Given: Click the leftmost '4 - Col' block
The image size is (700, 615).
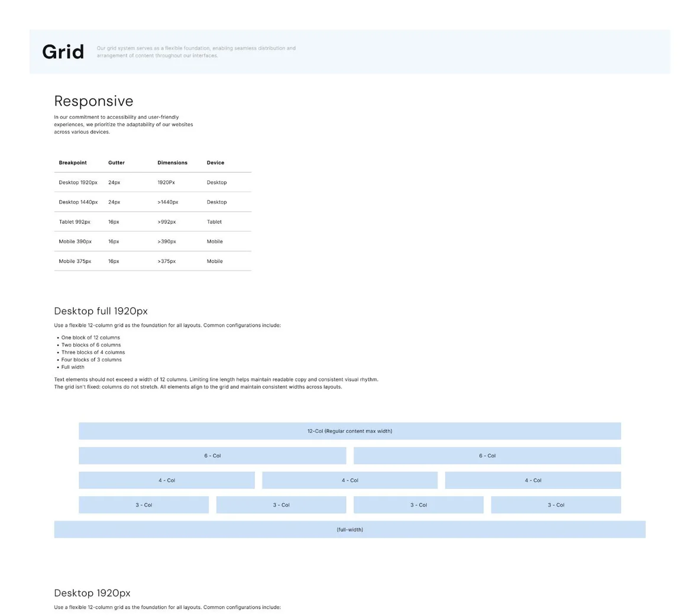Looking at the screenshot, I should (x=167, y=480).
